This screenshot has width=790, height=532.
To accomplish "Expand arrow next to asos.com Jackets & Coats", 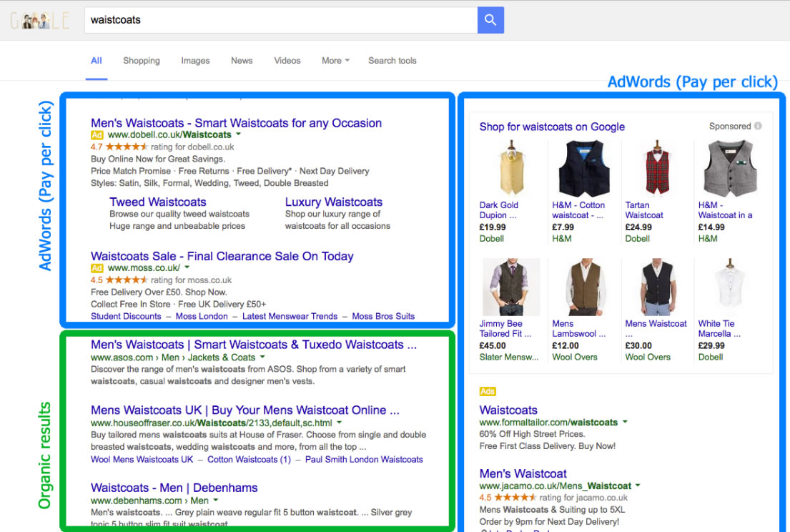I will click(x=262, y=358).
